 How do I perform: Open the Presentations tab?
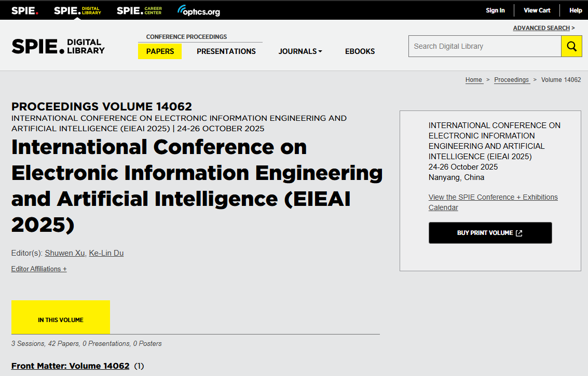[x=226, y=51]
